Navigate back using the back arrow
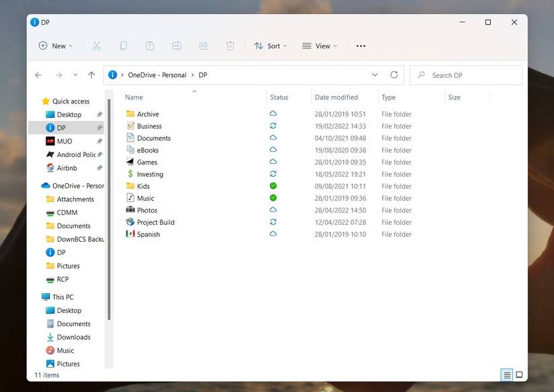The height and width of the screenshot is (392, 554). tap(38, 75)
